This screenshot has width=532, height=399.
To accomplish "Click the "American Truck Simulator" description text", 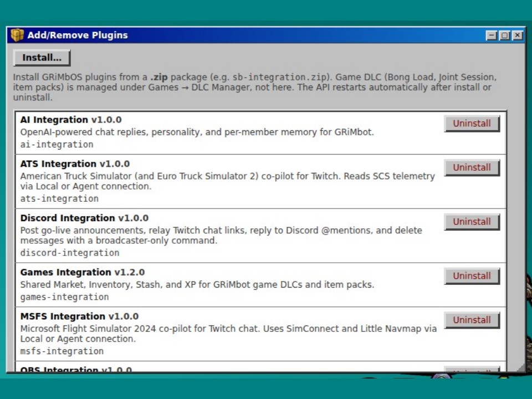I will tap(228, 181).
